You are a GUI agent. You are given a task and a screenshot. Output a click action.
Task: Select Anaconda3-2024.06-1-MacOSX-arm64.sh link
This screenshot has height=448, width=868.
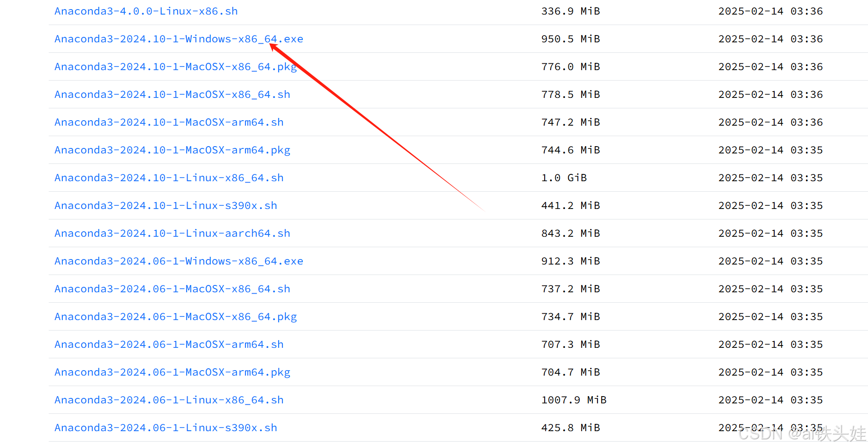(x=169, y=345)
